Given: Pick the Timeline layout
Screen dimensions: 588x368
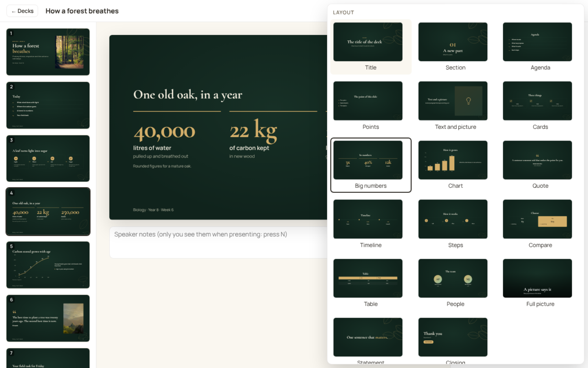Looking at the screenshot, I should pyautogui.click(x=371, y=224).
